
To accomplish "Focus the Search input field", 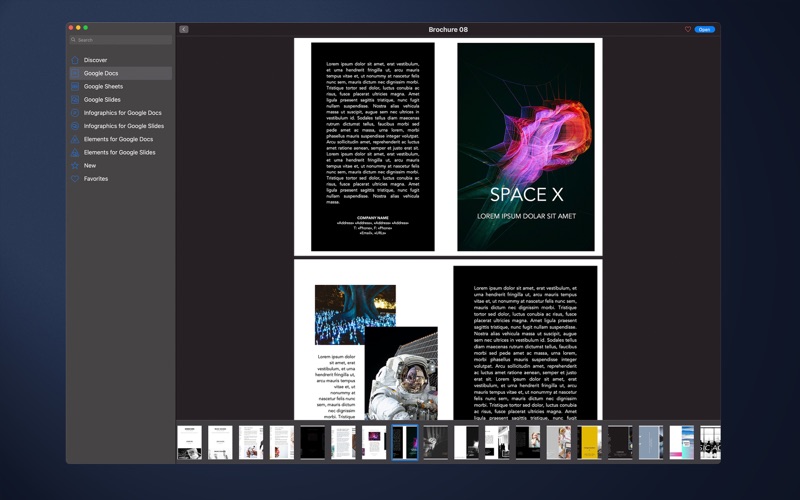I will pos(121,40).
